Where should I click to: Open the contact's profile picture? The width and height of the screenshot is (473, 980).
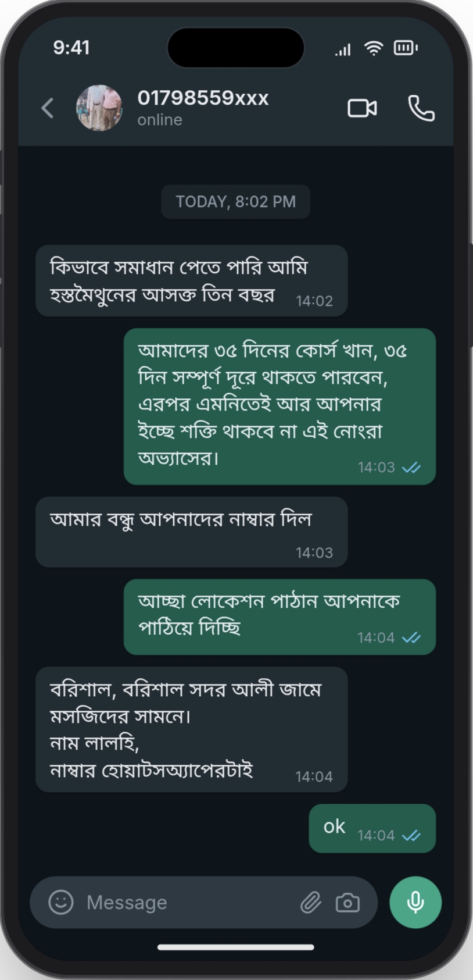99,108
